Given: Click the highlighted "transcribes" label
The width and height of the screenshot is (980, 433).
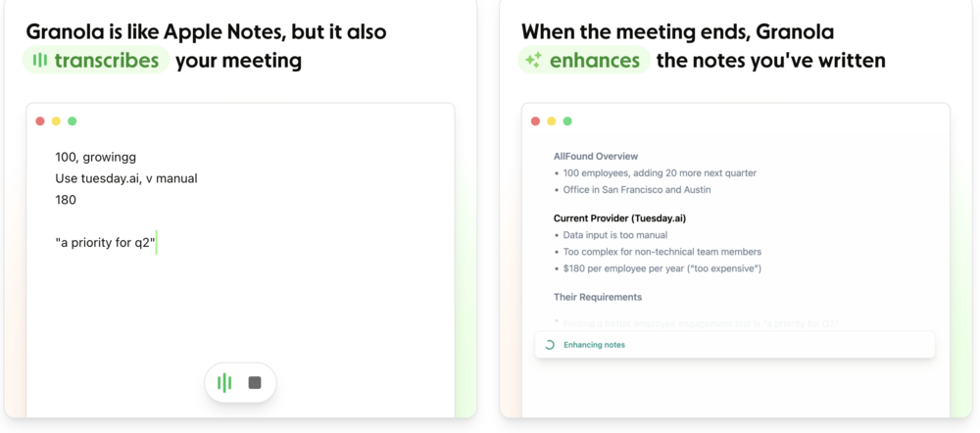Looking at the screenshot, I should click(106, 61).
